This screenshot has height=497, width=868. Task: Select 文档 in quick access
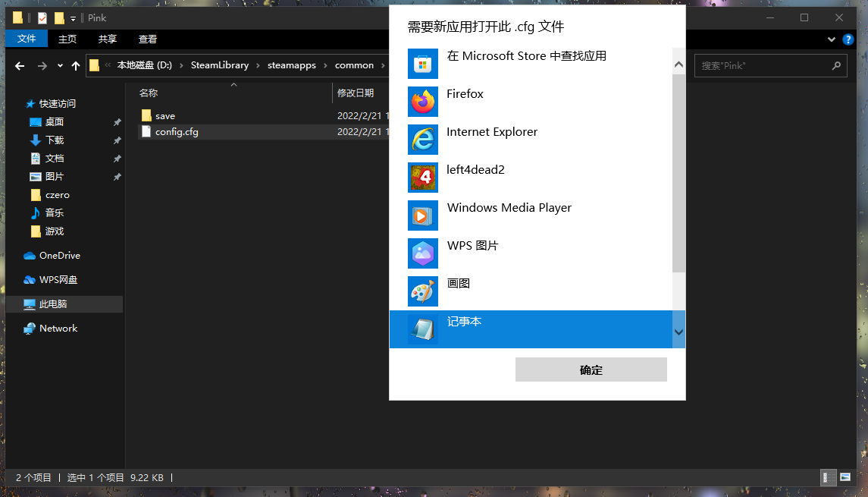[x=55, y=159]
